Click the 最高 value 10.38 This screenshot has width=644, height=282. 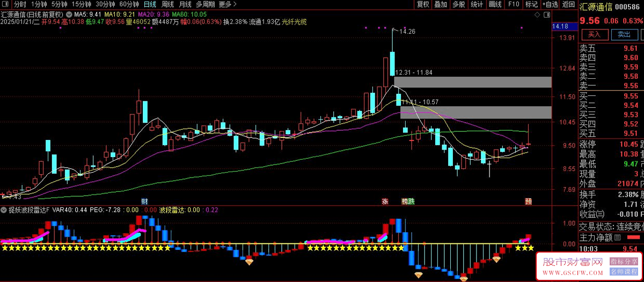click(628, 154)
